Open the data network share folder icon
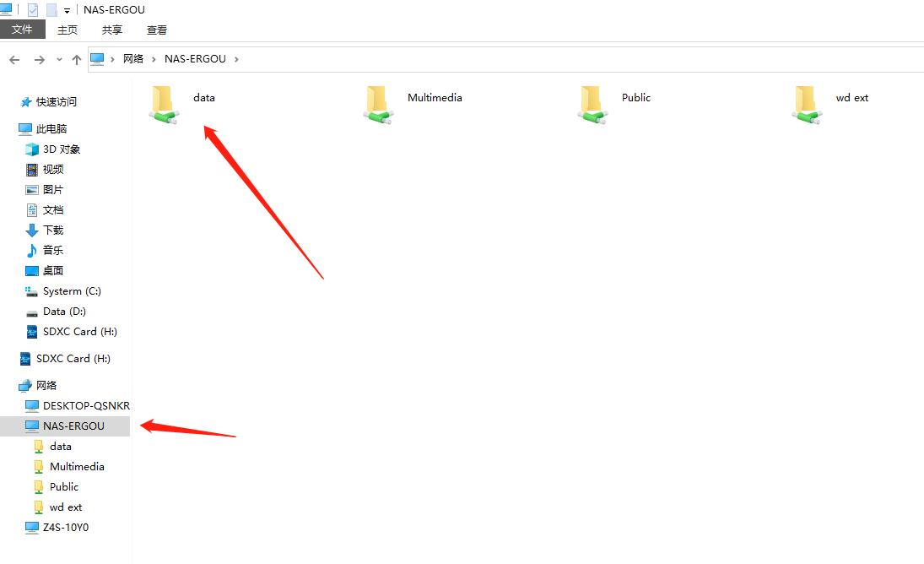The image size is (924, 564). 163,105
